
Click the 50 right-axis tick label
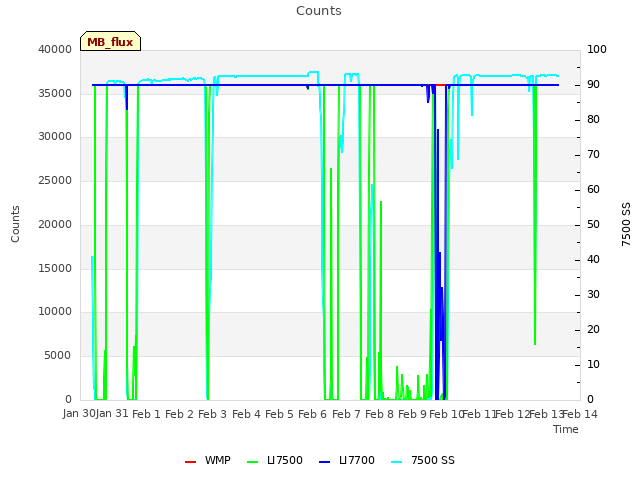pyautogui.click(x=593, y=224)
